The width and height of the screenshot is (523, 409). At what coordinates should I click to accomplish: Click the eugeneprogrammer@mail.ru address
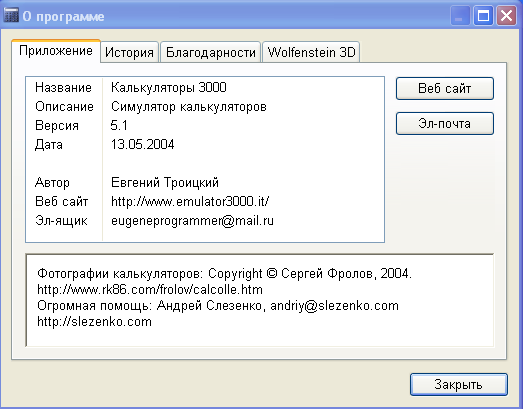(192, 221)
